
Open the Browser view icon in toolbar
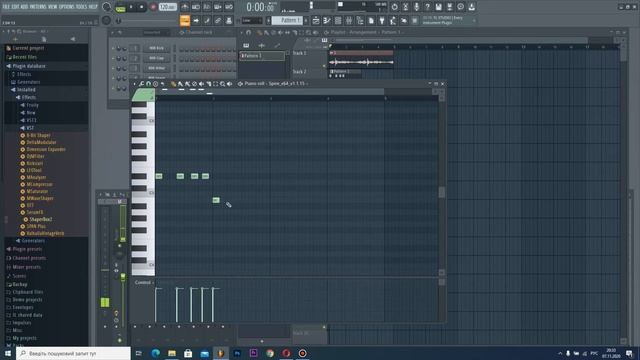coord(360,20)
